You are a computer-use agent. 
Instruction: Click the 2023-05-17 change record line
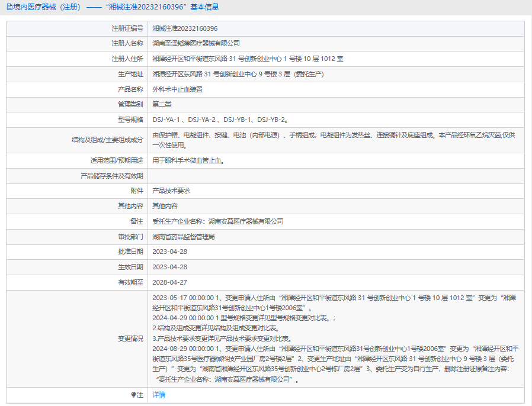coord(334,302)
